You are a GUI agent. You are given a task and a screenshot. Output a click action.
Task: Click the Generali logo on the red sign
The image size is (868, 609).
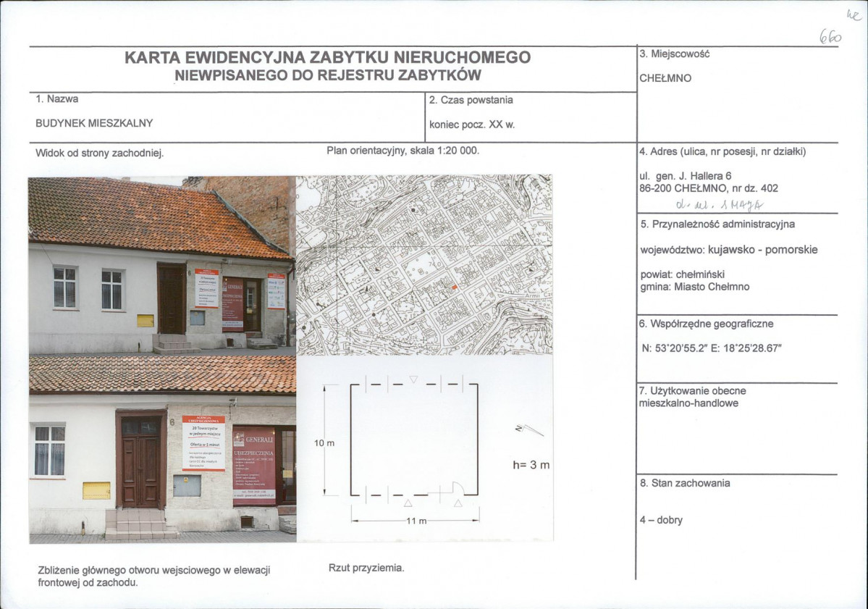239,439
